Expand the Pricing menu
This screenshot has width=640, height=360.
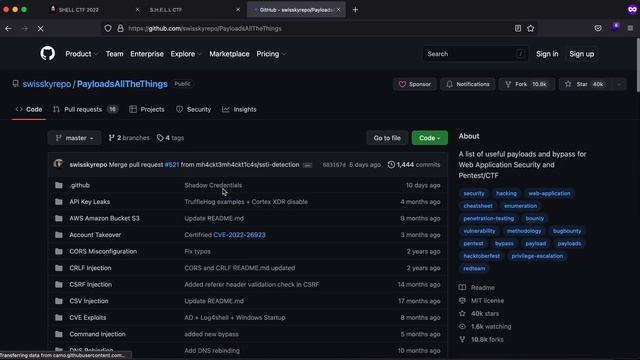(x=271, y=54)
